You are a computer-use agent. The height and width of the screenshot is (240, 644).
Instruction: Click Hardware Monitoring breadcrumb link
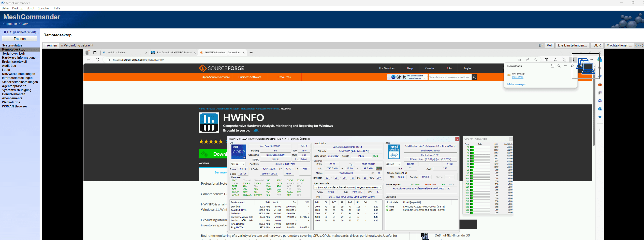[267, 109]
